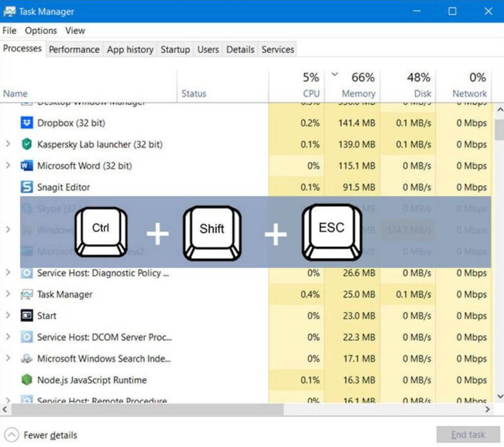
Task: Click the Microsoft Windows Search Indexer icon
Action: coord(27,359)
